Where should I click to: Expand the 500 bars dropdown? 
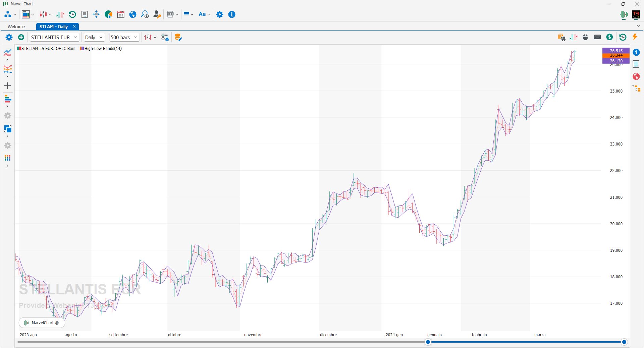tap(124, 38)
